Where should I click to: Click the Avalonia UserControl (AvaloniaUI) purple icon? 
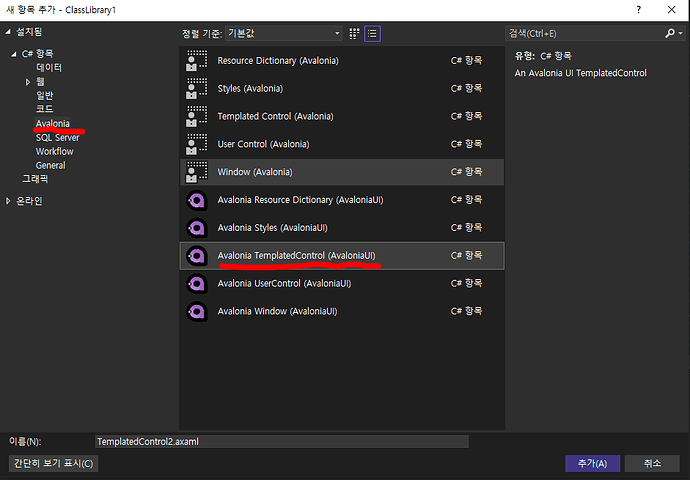click(196, 284)
